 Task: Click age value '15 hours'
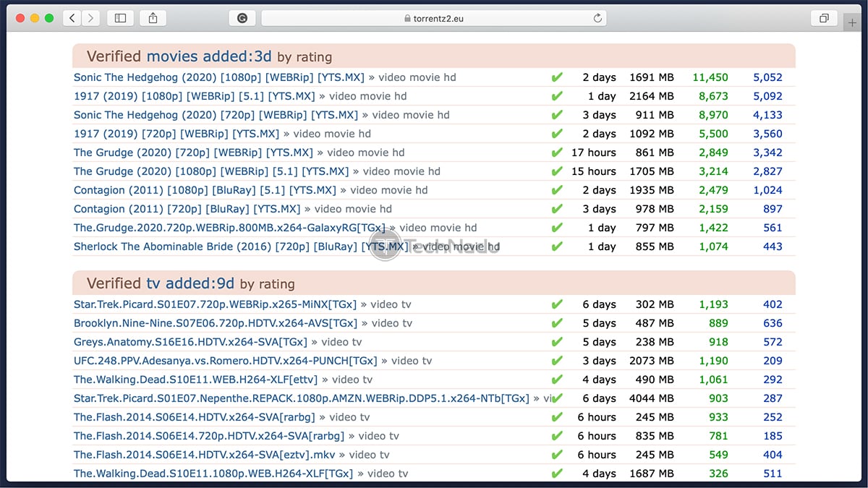594,171
